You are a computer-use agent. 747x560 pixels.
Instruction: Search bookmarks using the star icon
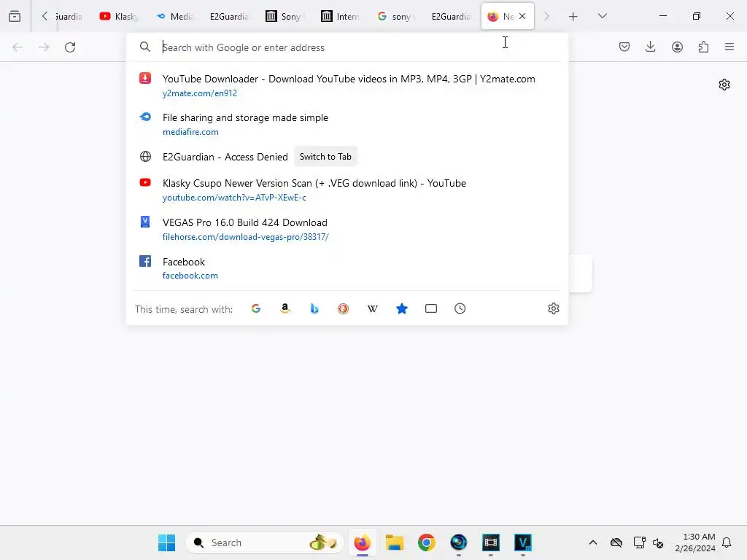[402, 308]
